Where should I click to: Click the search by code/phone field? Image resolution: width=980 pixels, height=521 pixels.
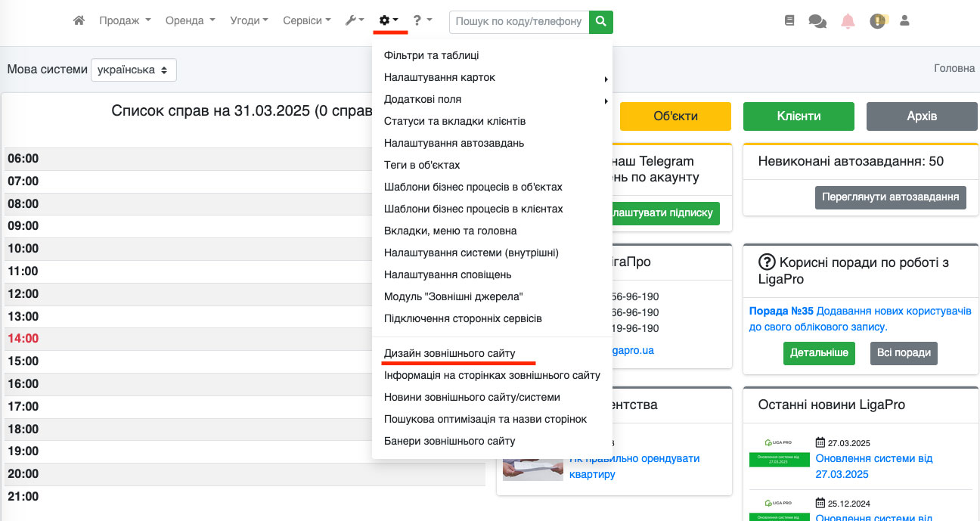(519, 22)
